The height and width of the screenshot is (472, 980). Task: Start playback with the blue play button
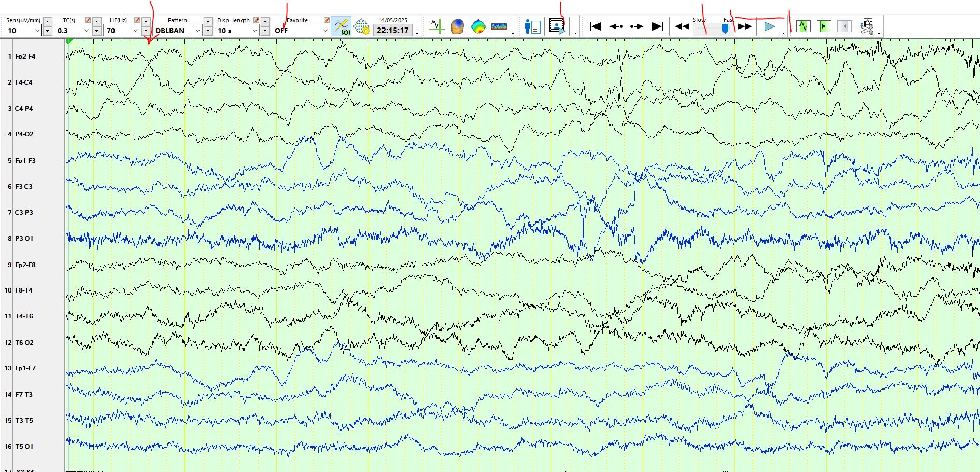(770, 26)
